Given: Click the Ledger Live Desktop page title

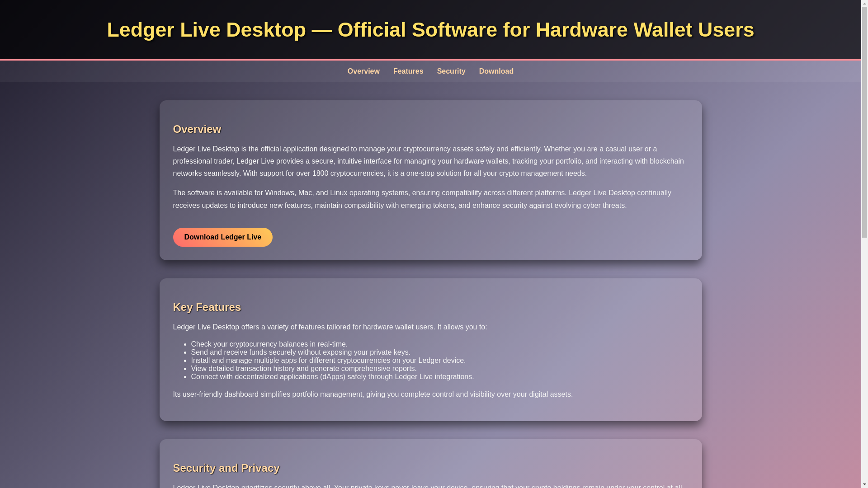Looking at the screenshot, I should pos(430,30).
